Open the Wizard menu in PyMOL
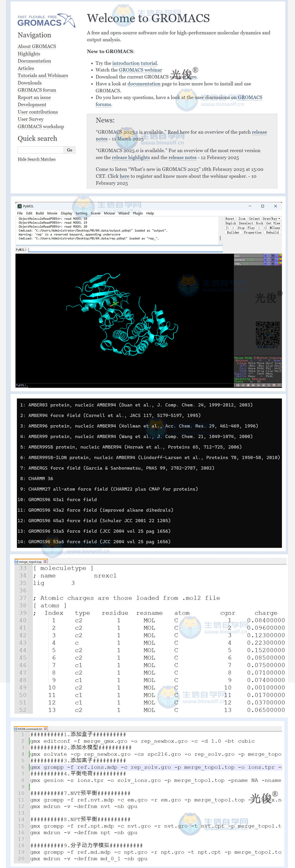This screenshot has height=868, width=295. pyautogui.click(x=124, y=213)
